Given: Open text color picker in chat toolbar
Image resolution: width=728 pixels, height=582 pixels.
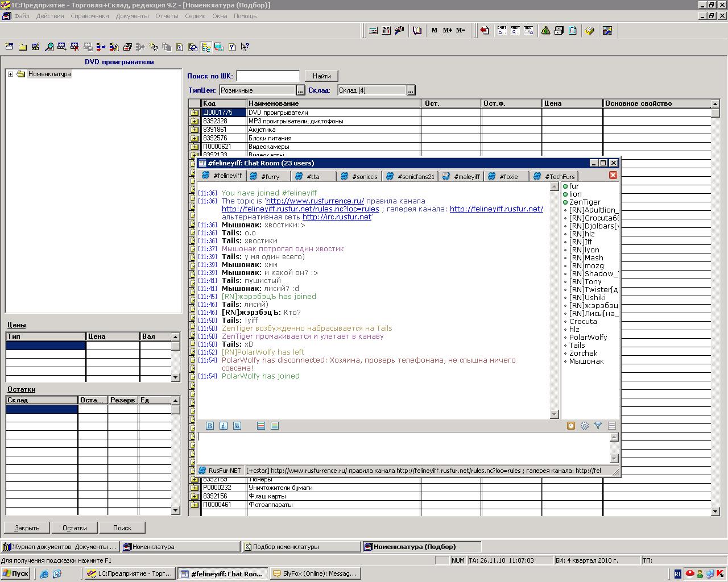Looking at the screenshot, I should point(261,426).
